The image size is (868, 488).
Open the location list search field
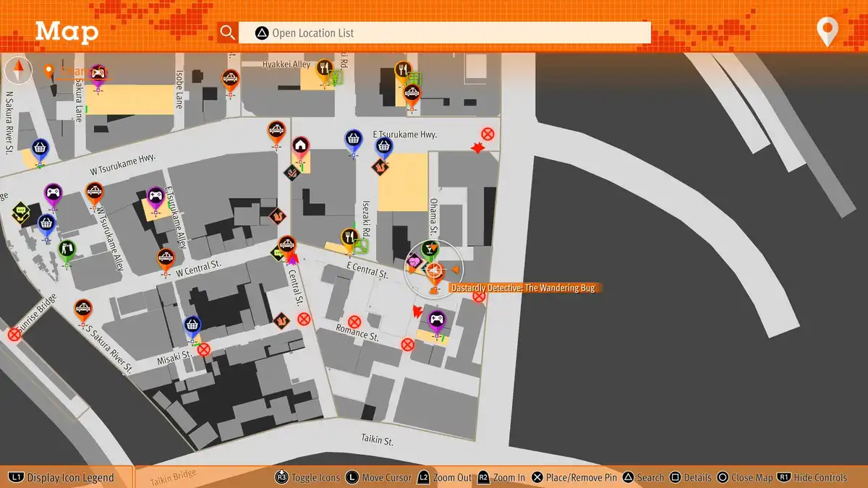[x=445, y=33]
